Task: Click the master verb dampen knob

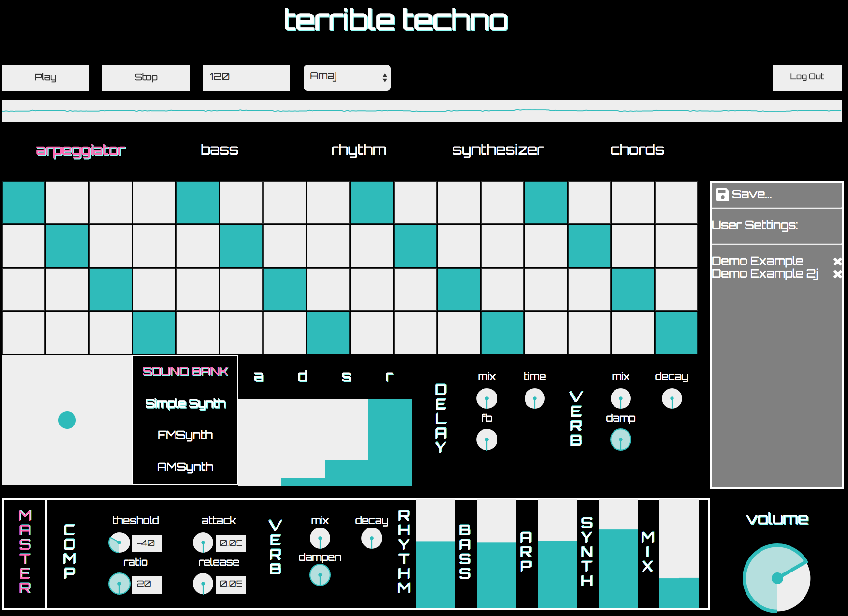Action: 320,575
